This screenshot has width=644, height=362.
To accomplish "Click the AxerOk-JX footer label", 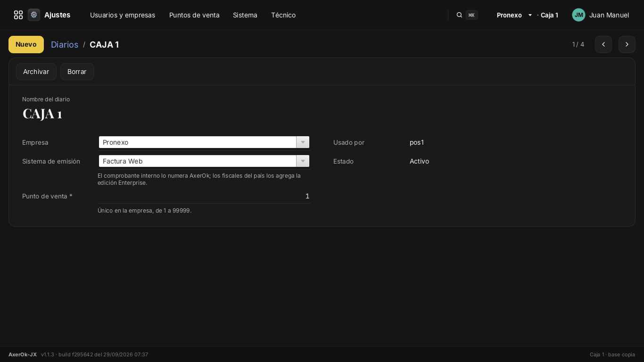I will click(23, 354).
